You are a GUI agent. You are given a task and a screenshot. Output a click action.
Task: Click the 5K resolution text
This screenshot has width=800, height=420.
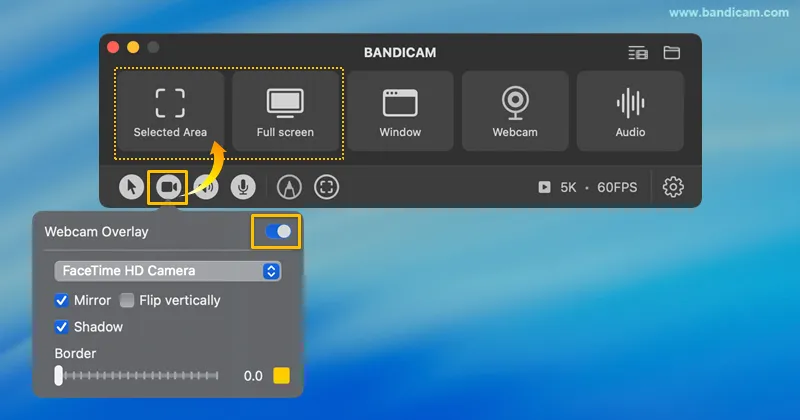pos(568,187)
